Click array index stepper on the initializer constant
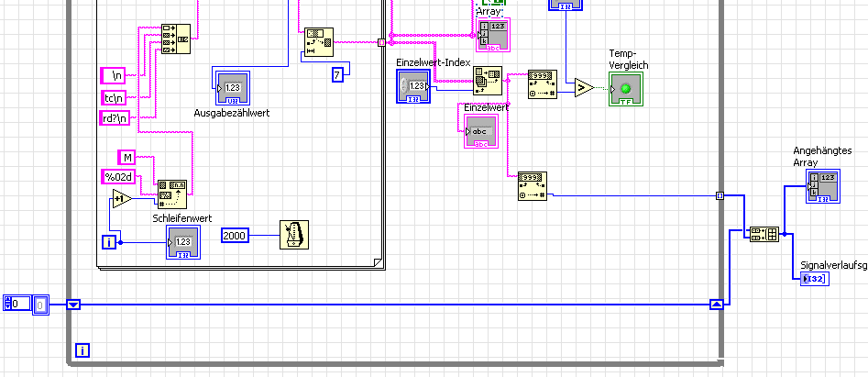This screenshot has width=868, height=377. (7, 304)
